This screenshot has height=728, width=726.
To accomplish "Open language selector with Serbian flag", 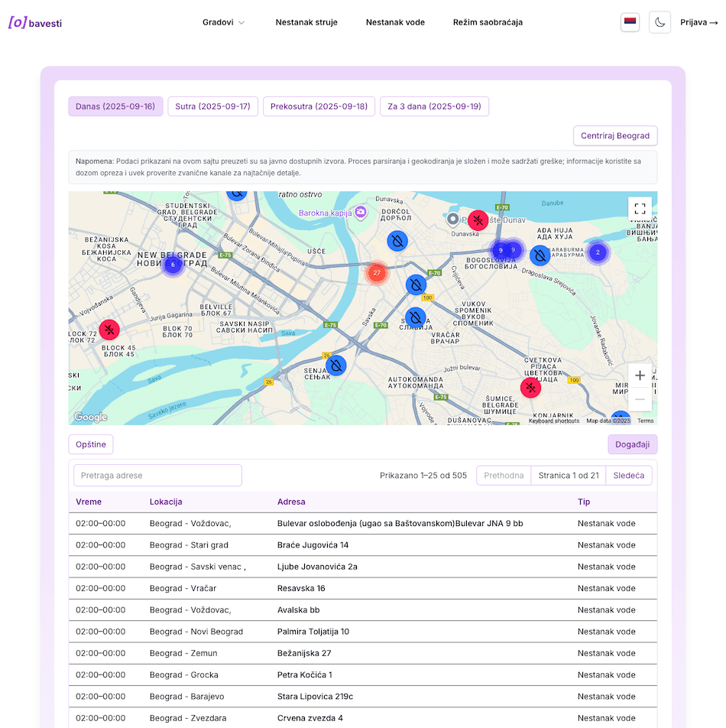I will [630, 22].
